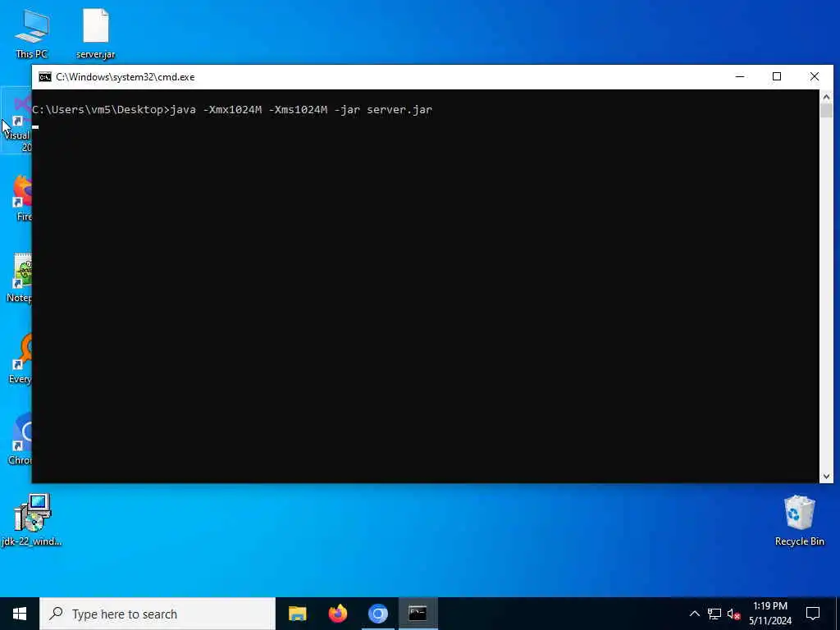Click the cmd vertical scrollbar thumb

coord(826,111)
